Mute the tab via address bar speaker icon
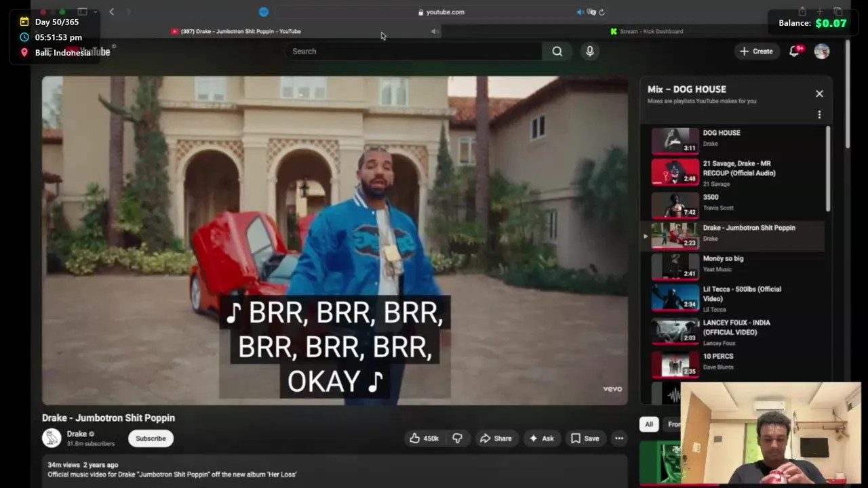868x488 pixels. (x=580, y=12)
